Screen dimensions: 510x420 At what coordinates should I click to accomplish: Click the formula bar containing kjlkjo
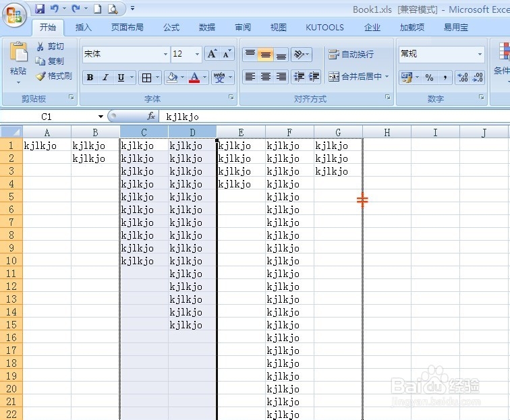pos(335,117)
